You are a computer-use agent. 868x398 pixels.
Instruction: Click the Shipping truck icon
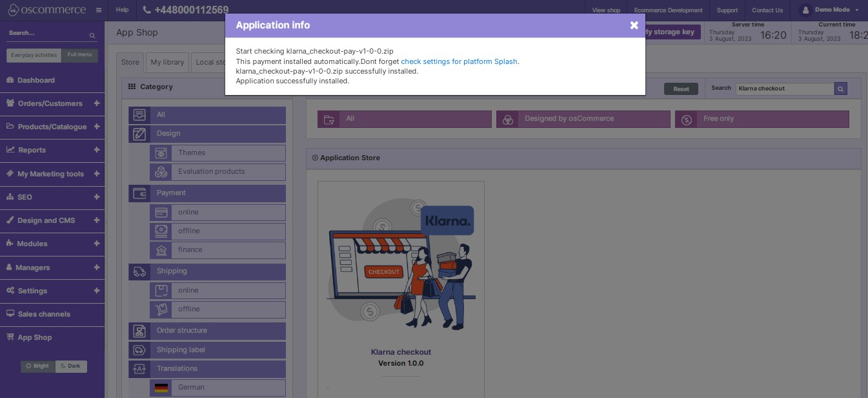click(x=139, y=271)
